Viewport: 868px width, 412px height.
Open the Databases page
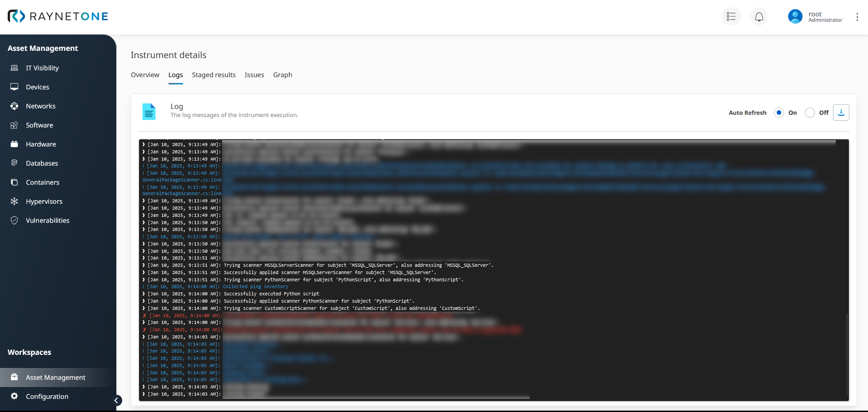pyautogui.click(x=42, y=163)
